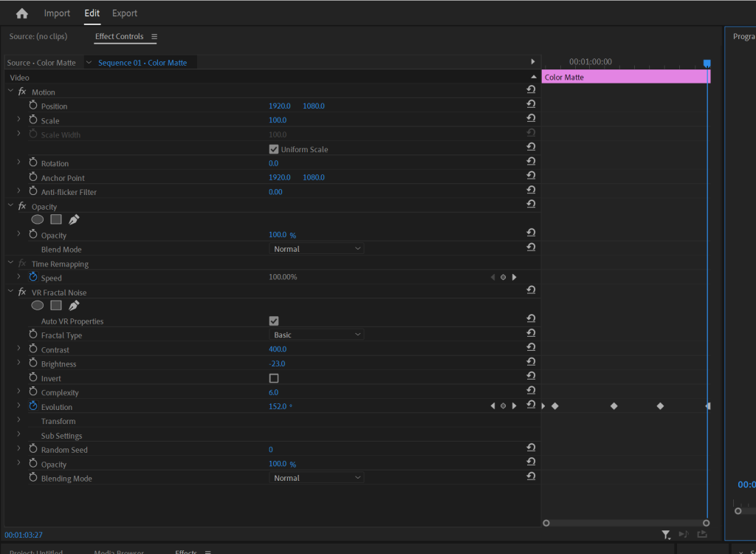This screenshot has width=756, height=554.
Task: Reset the Anchor Point parameter
Action: pos(531,175)
